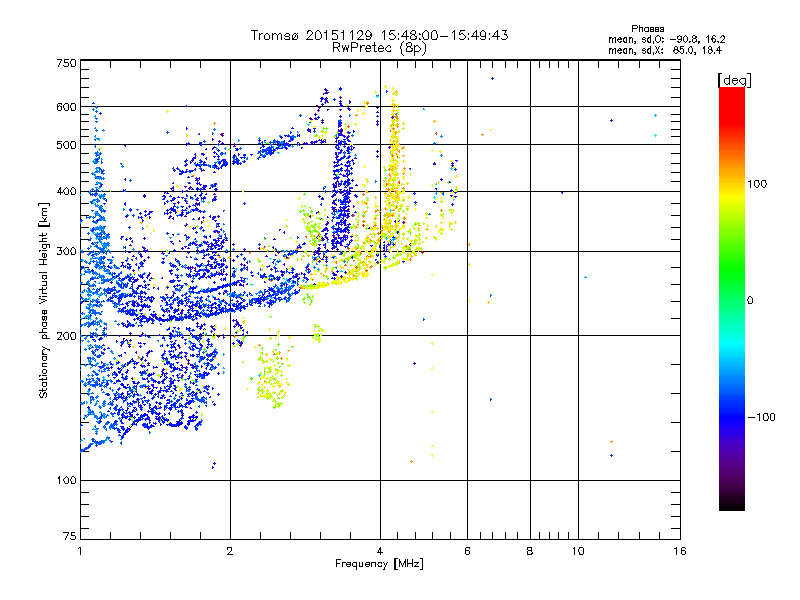Click the y-axis "75" tick label
The width and height of the screenshot is (800, 600).
point(70,536)
